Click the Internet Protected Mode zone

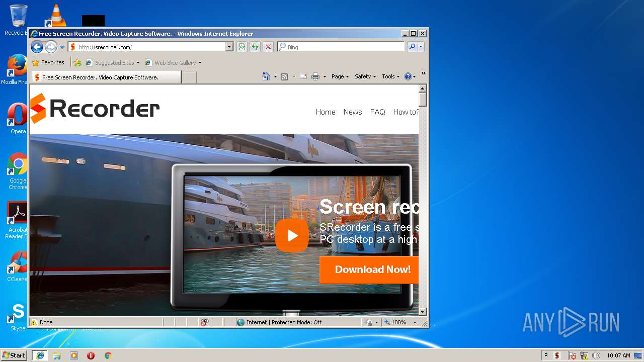click(298, 322)
